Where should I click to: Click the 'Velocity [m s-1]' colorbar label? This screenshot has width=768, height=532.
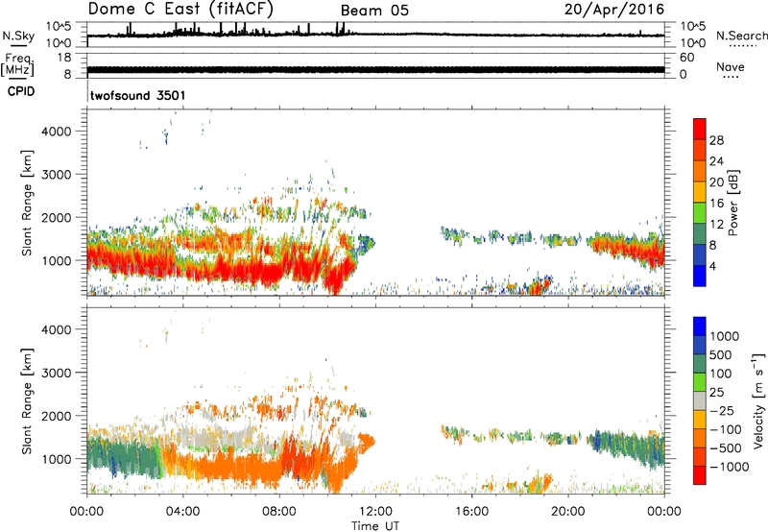pyautogui.click(x=758, y=400)
